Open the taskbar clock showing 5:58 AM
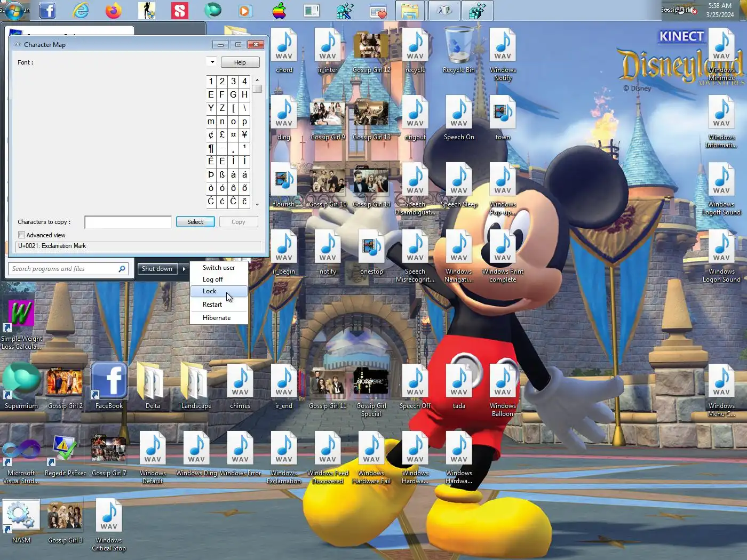This screenshot has width=747, height=560. point(720,10)
